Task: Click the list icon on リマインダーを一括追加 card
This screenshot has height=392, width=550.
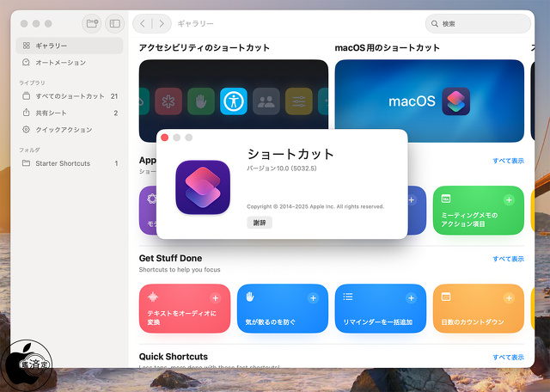Action: tap(348, 297)
